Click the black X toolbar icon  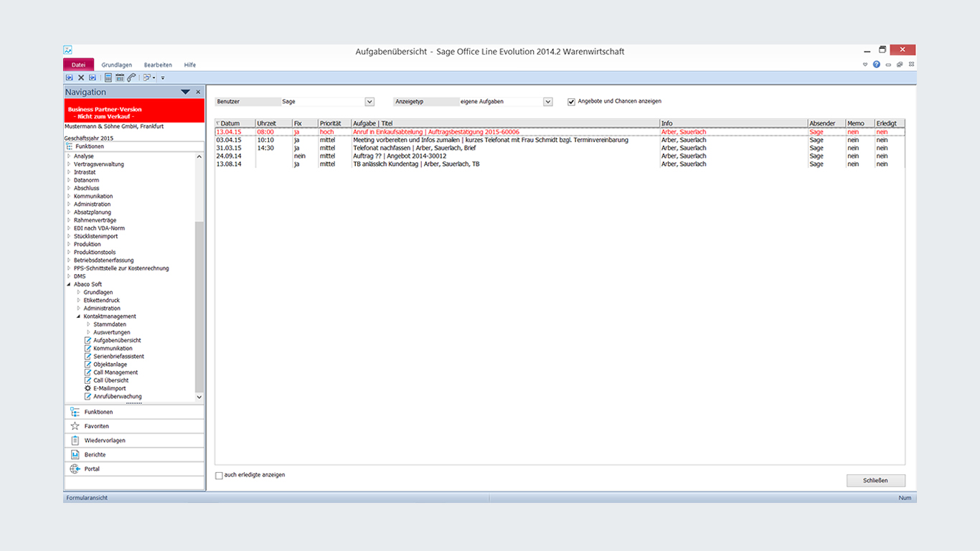click(81, 77)
